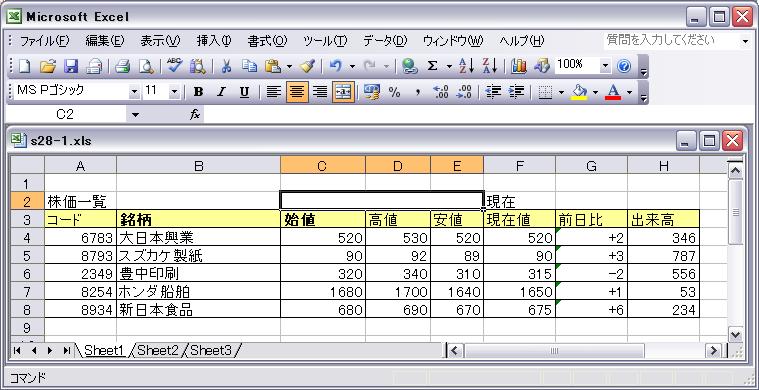The height and width of the screenshot is (390, 759).
Task: Expand the font size dropdown
Action: [x=175, y=92]
